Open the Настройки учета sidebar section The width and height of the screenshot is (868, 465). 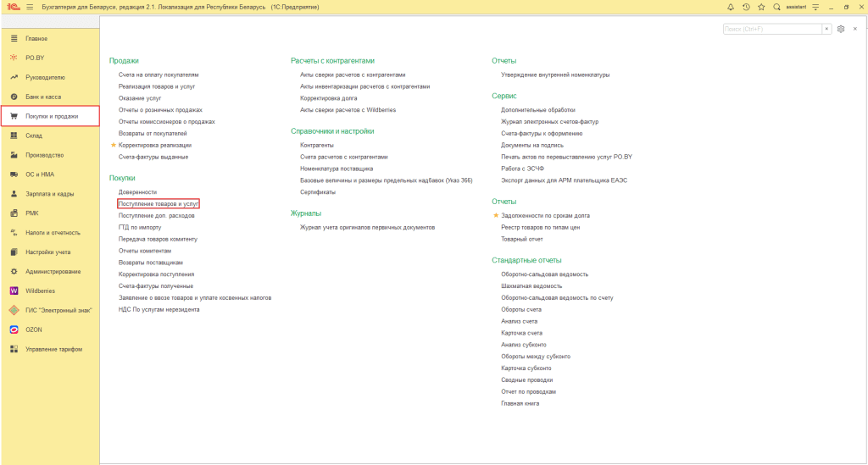(50, 252)
